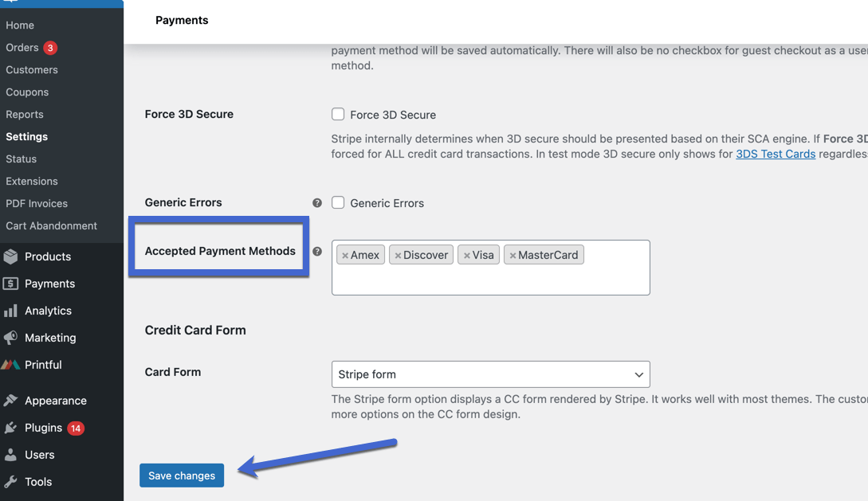Click the Appearance paintbrush icon
868x501 pixels.
(10, 401)
